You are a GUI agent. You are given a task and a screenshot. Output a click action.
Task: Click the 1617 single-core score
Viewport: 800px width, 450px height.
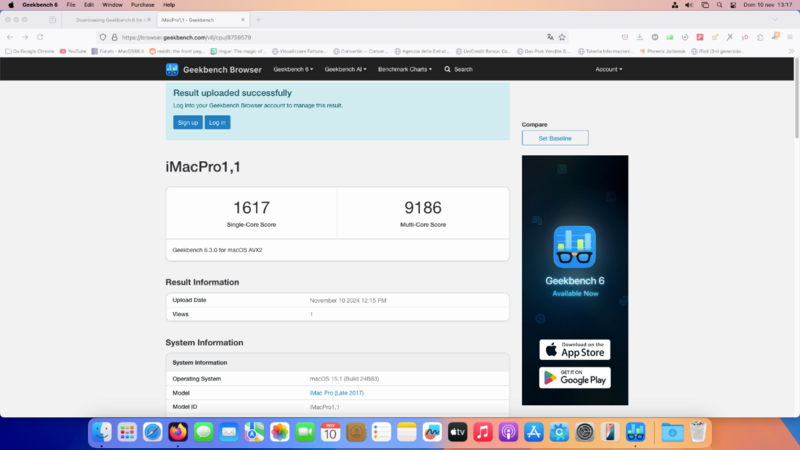pos(252,208)
